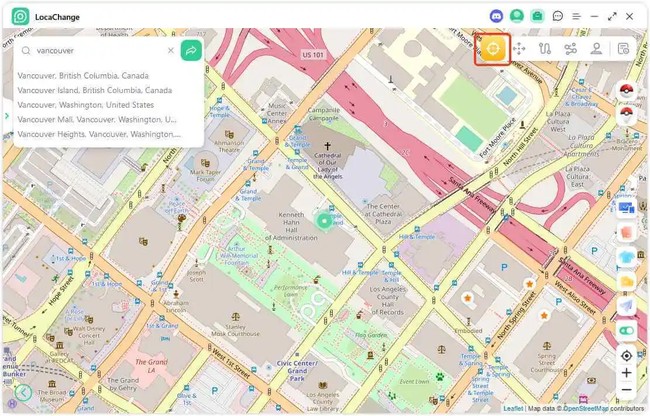Click the Civic Center/Grand Park station label
650x416 pixels.
297,371
